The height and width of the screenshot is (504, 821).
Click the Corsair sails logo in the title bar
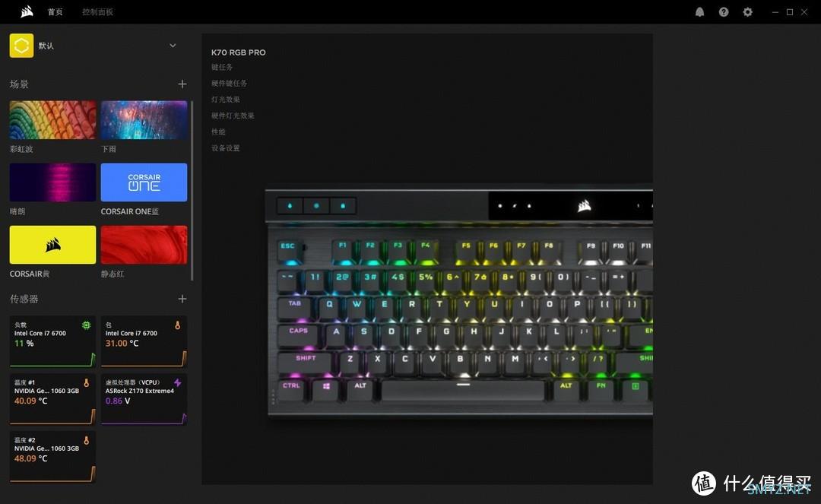coord(27,11)
